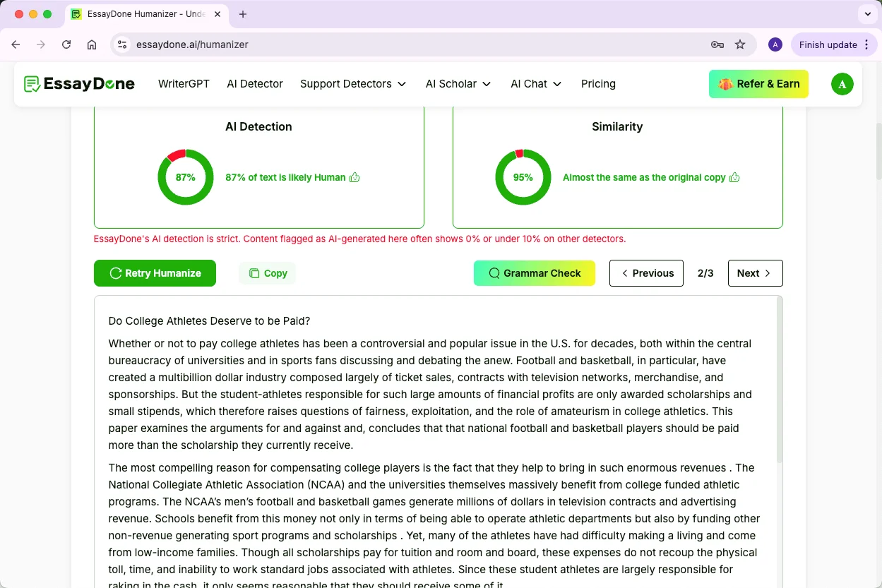This screenshot has height=588, width=882.
Task: Open the password key icon in address bar
Action: [717, 44]
